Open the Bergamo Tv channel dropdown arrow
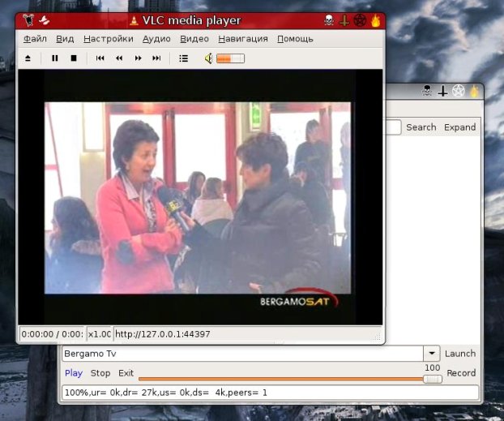The width and height of the screenshot is (504, 421). coord(432,354)
